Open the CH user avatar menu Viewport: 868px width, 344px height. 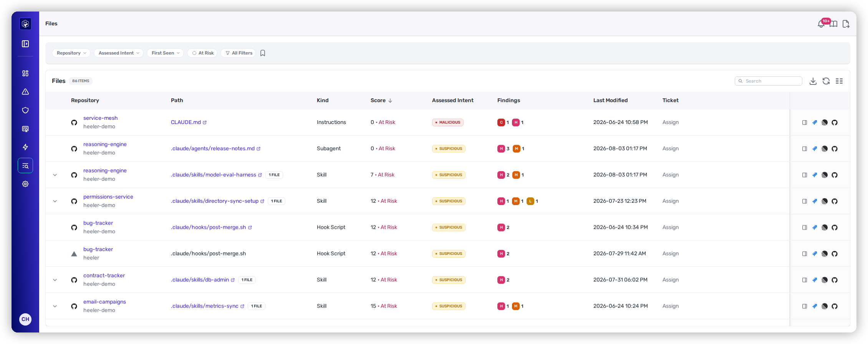25,319
